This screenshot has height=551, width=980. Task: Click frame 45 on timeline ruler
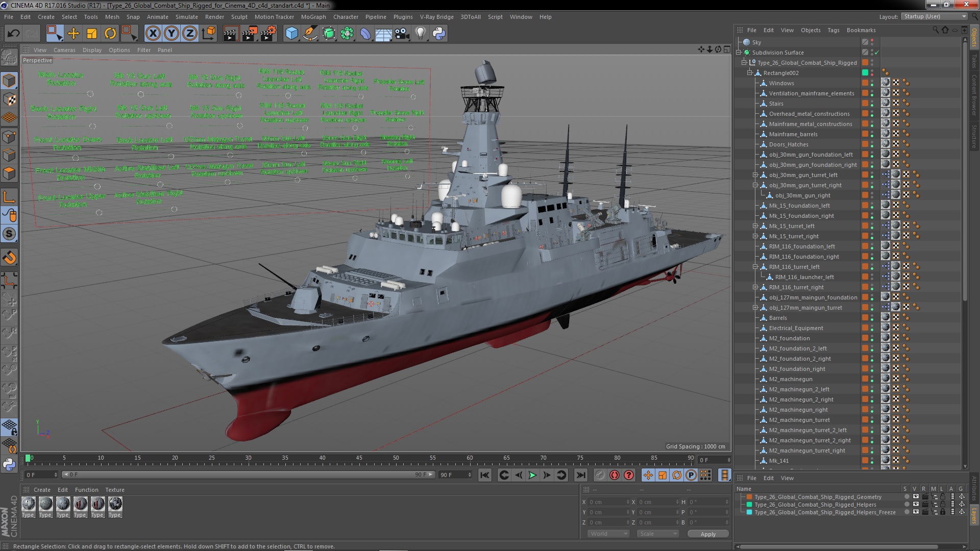point(359,458)
